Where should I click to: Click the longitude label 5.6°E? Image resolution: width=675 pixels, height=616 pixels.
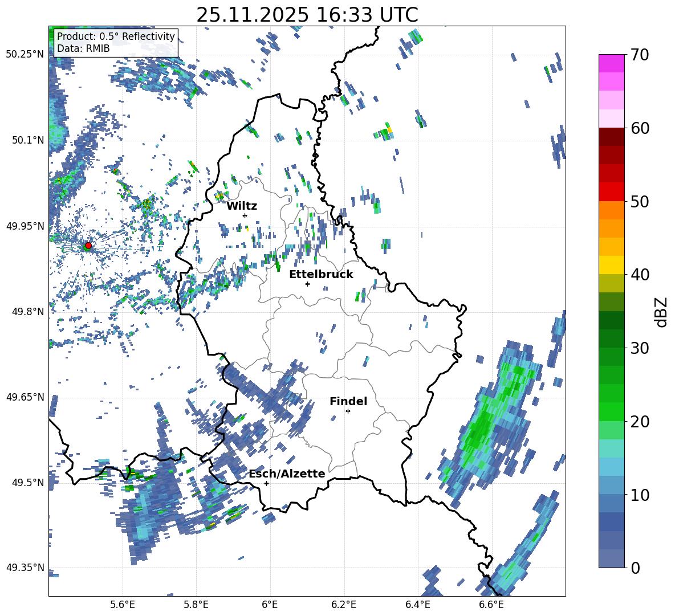click(123, 605)
